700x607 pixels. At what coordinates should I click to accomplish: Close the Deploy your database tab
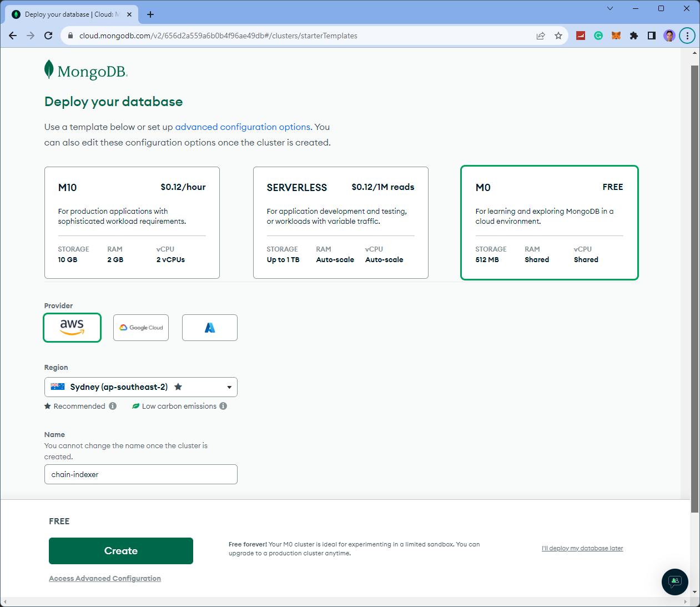129,14
